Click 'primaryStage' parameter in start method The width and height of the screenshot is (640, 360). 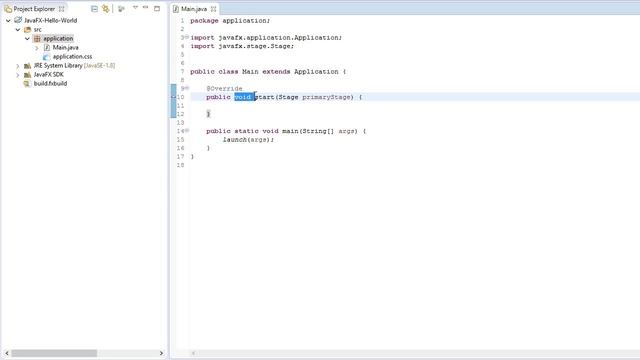coord(327,97)
